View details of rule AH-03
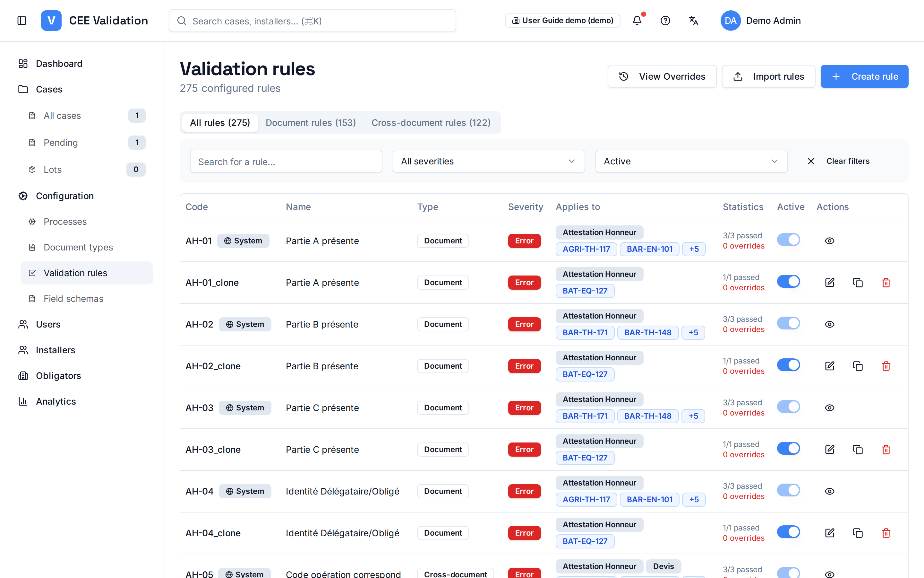This screenshot has height=578, width=924. coord(829,408)
